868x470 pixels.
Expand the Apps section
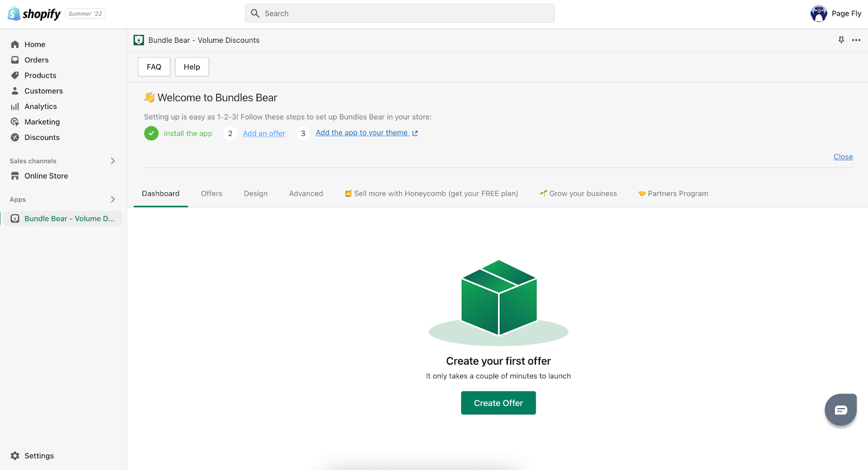pos(113,199)
